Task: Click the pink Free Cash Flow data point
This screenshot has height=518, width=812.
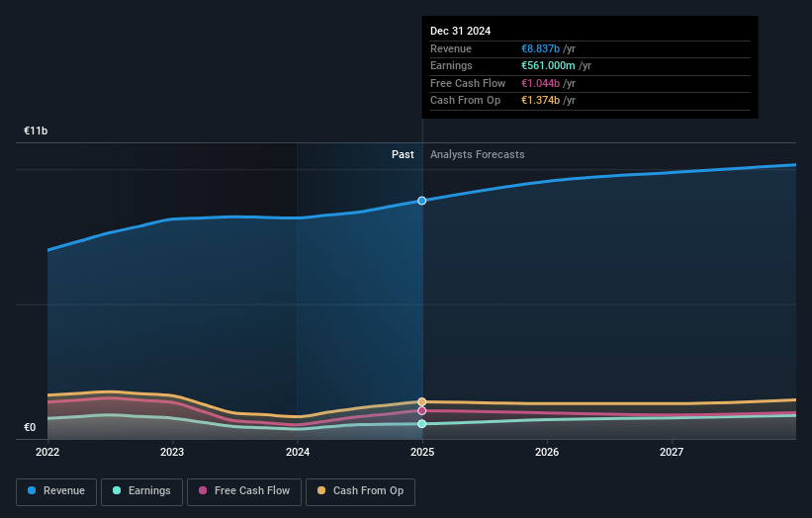Action: [422, 411]
